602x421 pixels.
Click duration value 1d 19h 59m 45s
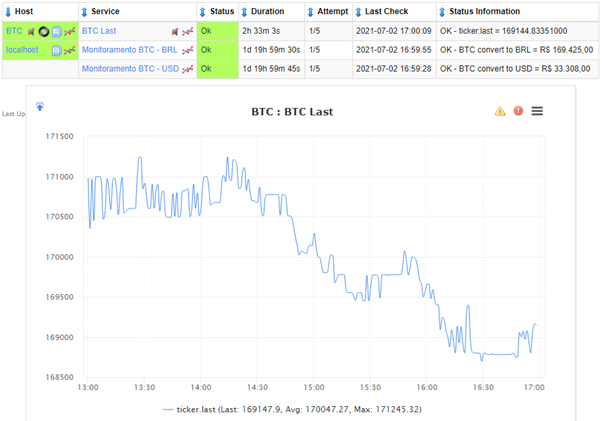tap(271, 69)
